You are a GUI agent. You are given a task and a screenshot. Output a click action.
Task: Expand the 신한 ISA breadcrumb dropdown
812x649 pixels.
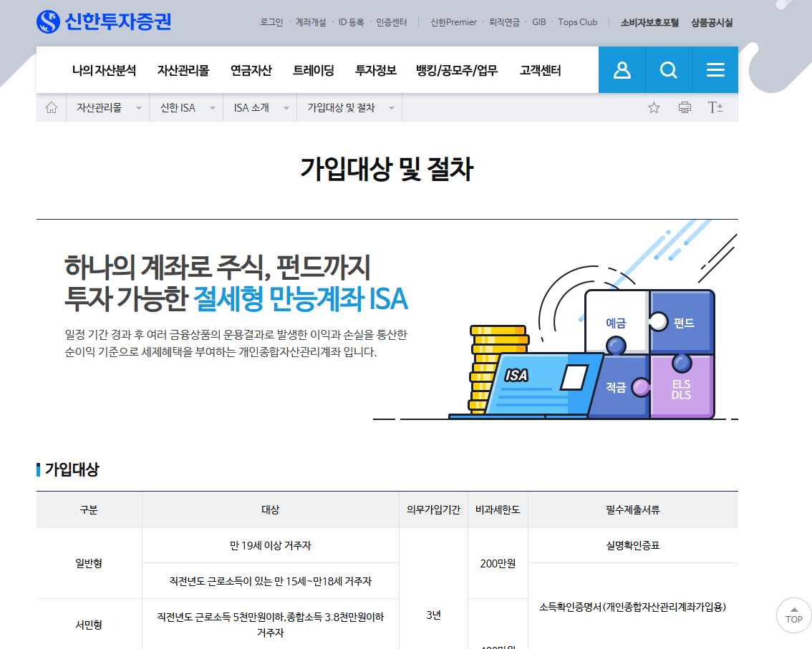pos(212,107)
